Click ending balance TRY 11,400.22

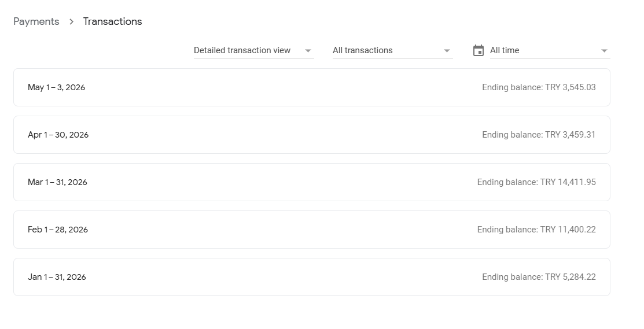(536, 230)
